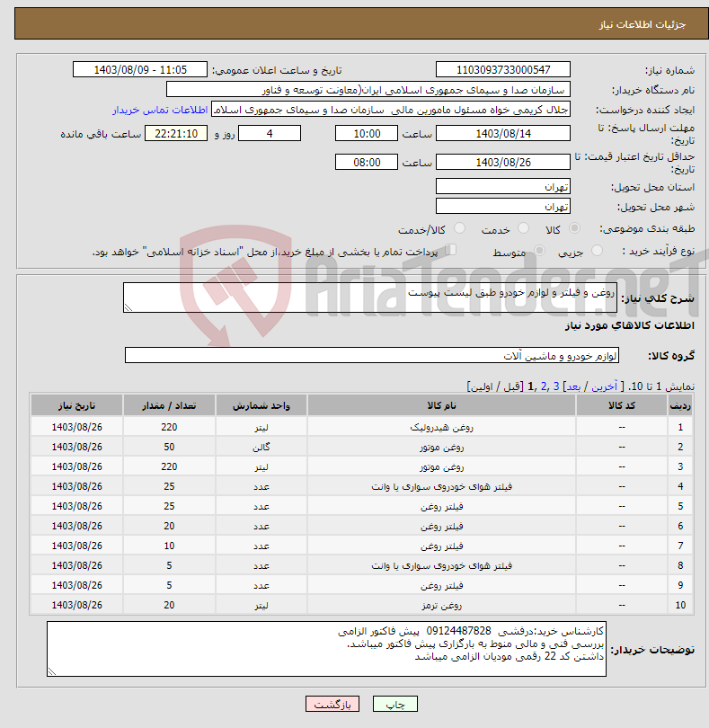This screenshot has height=728, width=709.
Task: Toggle the اسناد خزانه اسلامی payment checkbox
Action: [x=451, y=250]
